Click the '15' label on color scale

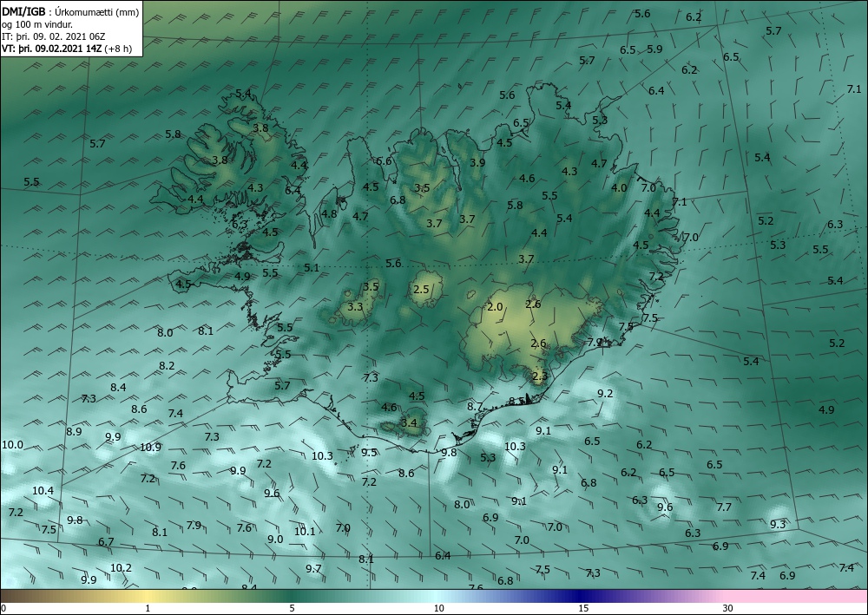point(583,608)
